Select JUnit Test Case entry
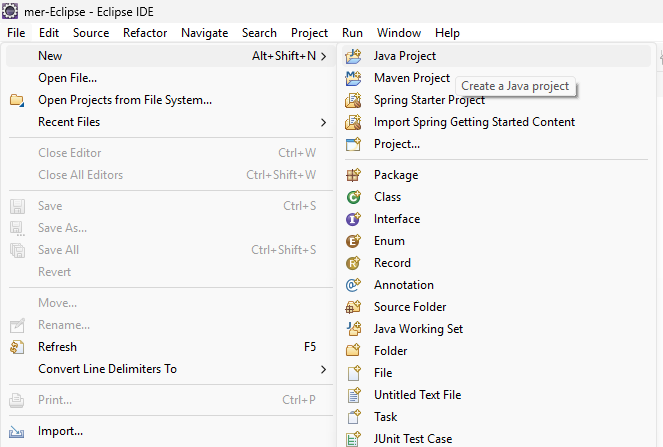This screenshot has width=663, height=447. pyautogui.click(x=496, y=438)
